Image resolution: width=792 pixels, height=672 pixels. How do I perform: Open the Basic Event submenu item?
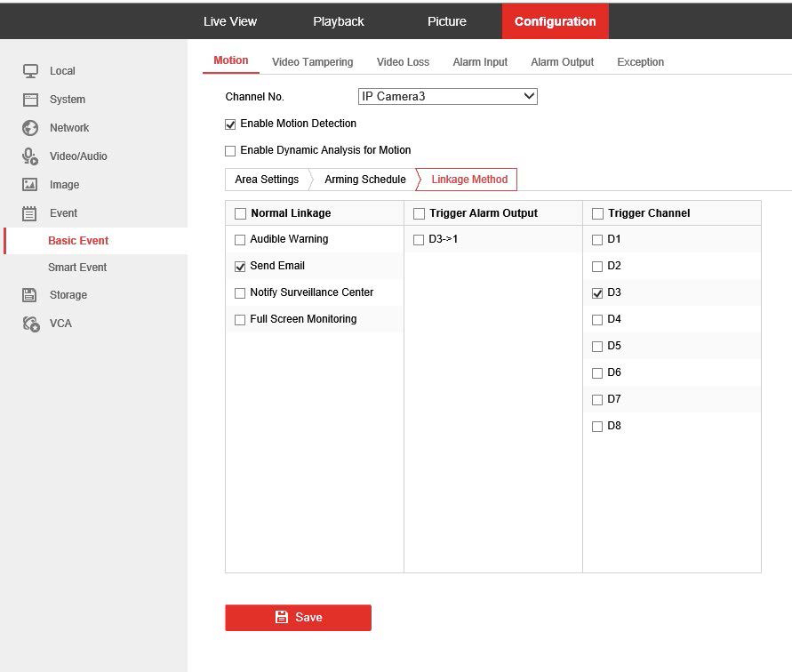[x=78, y=241]
